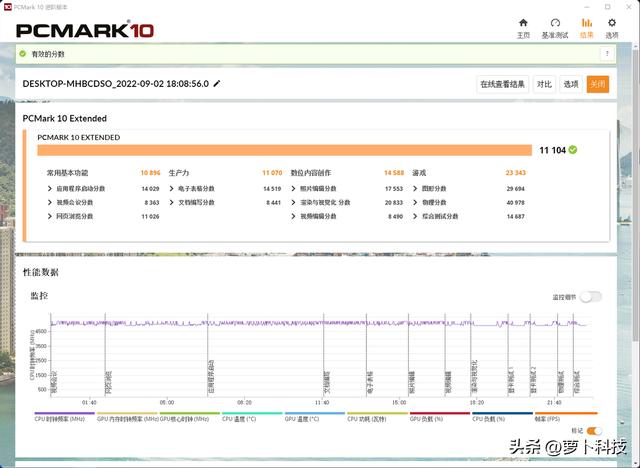This screenshot has width=640, height=468.
Task: Toggle CPU 功耗 legend series
Action: click(x=377, y=417)
